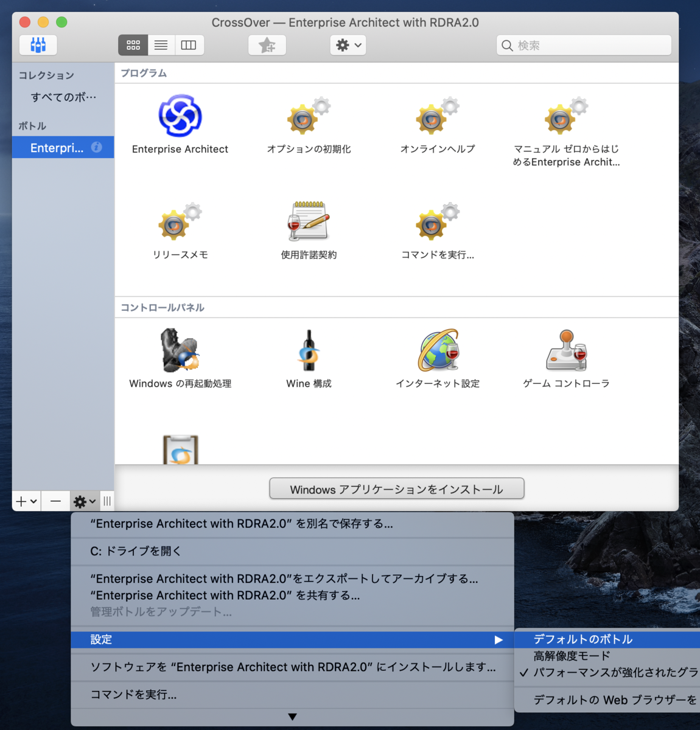Switch to icon grid view
Image resolution: width=700 pixels, height=730 pixels.
coord(133,45)
